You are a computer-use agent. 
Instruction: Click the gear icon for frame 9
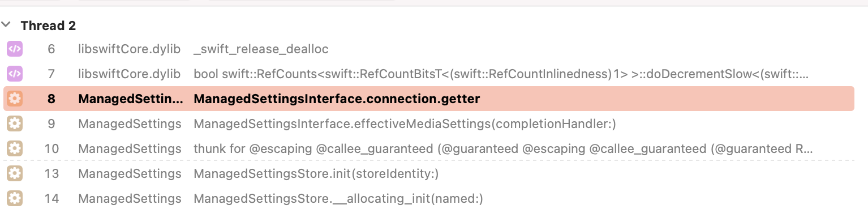(15, 124)
